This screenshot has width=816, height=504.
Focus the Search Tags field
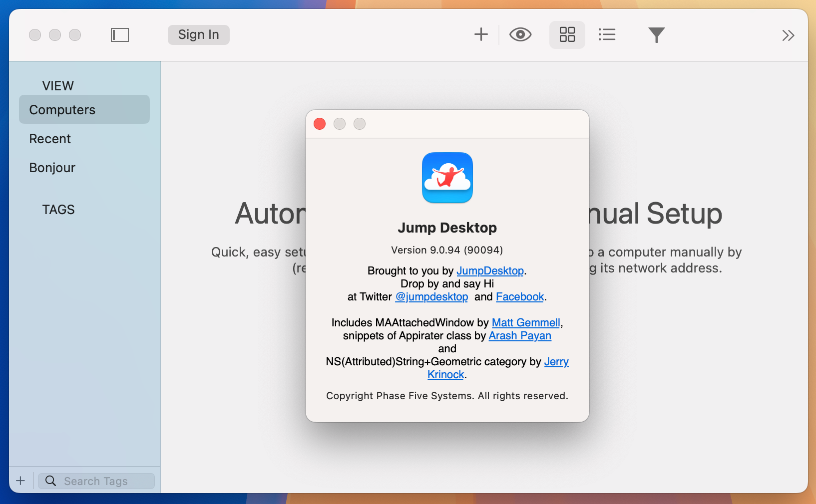(96, 481)
